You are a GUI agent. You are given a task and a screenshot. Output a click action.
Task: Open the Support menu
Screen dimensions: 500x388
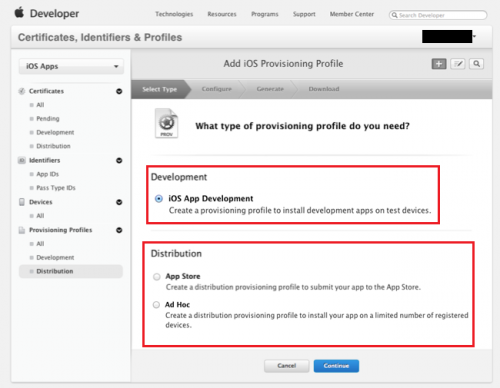pyautogui.click(x=304, y=14)
